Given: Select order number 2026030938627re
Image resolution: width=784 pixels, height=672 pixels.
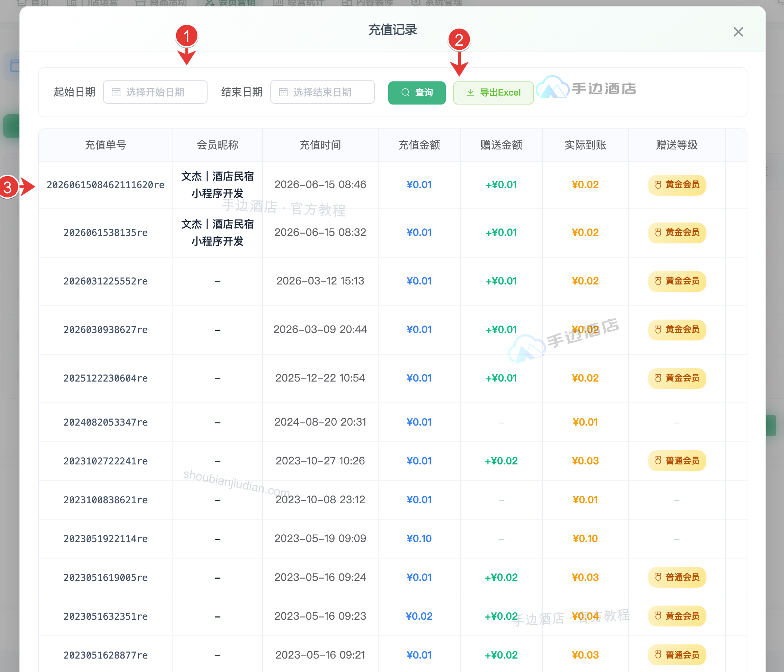Looking at the screenshot, I should (106, 329).
